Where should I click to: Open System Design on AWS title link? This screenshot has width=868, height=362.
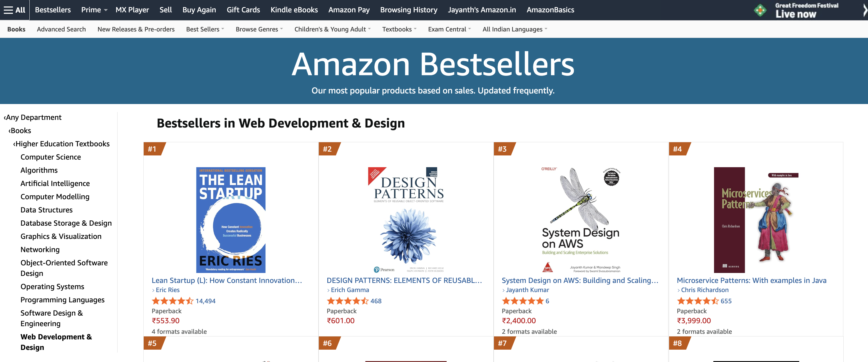[580, 280]
